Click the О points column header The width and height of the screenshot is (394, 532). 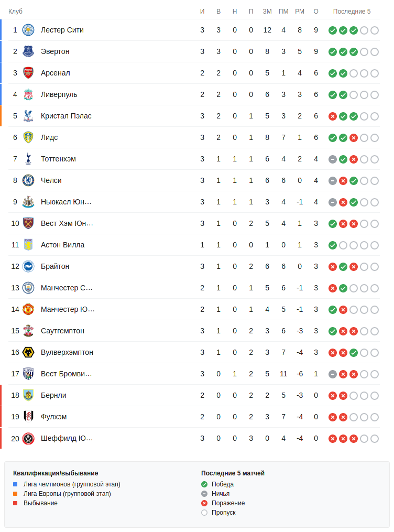pyautogui.click(x=316, y=12)
